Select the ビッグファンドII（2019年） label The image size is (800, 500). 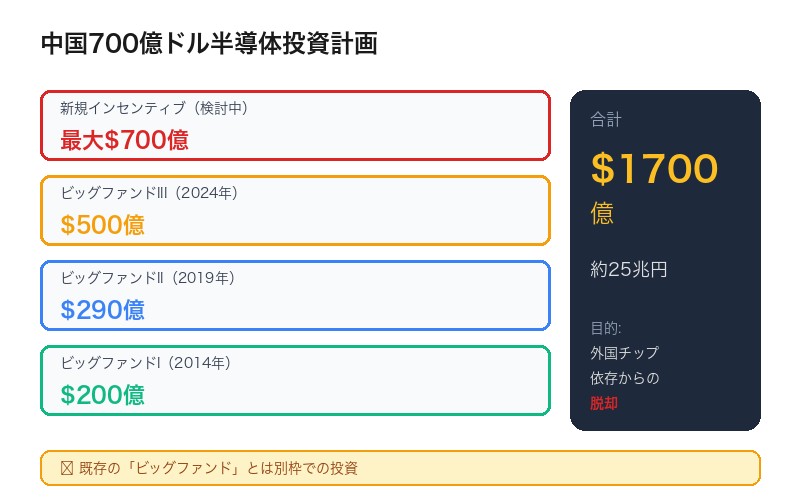(x=147, y=278)
